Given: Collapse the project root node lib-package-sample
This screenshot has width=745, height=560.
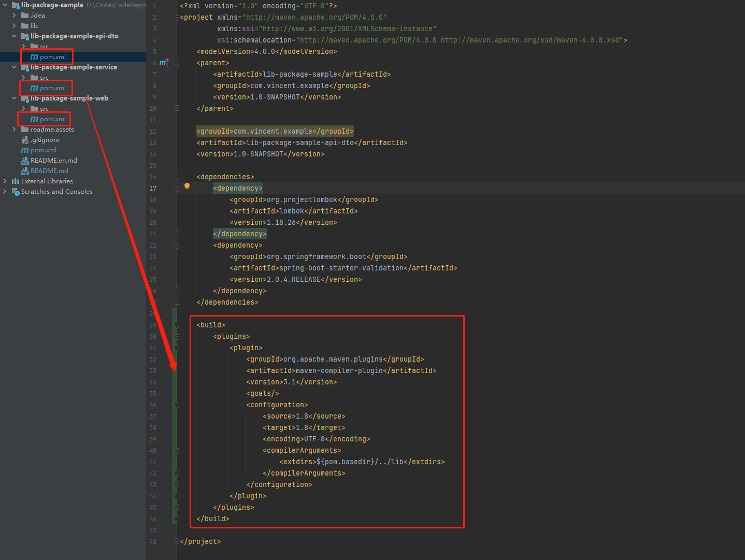Looking at the screenshot, I should 4,5.
